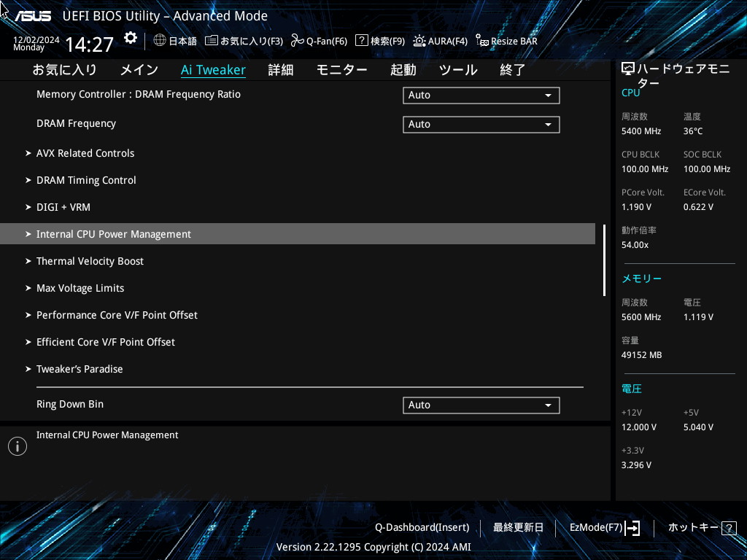Click the search question mark icon
Image resolution: width=747 pixels, height=560 pixels.
coord(362,41)
